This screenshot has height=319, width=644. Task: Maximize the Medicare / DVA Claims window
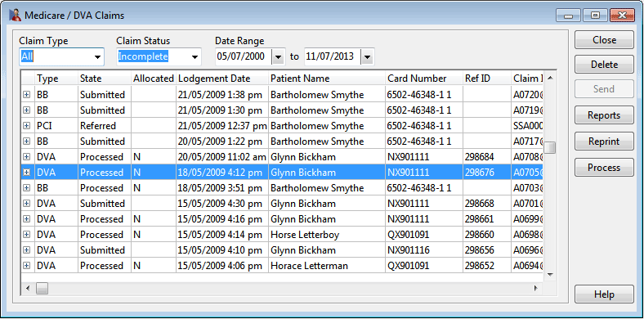[x=595, y=16]
